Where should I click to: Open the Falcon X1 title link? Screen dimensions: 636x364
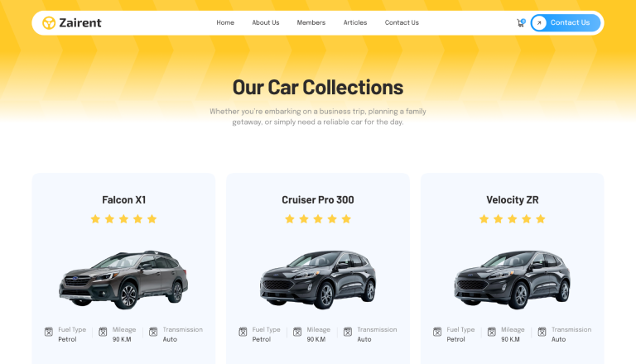click(123, 200)
